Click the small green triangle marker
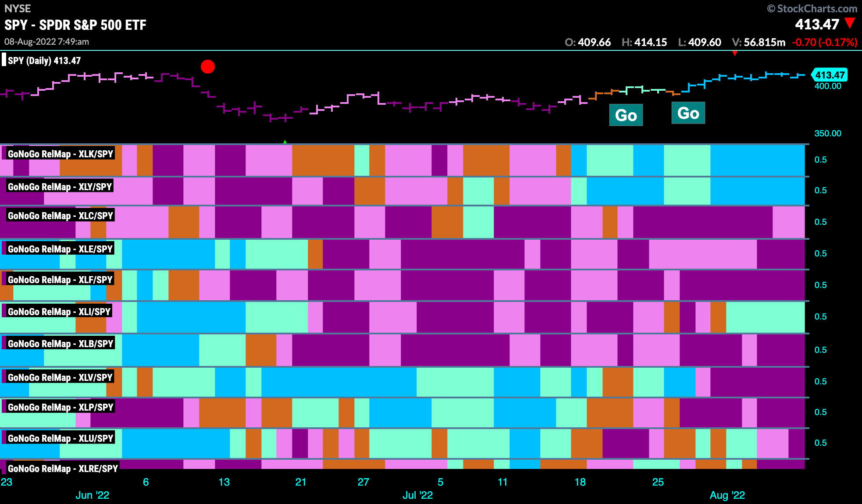This screenshot has height=504, width=862. (x=285, y=142)
